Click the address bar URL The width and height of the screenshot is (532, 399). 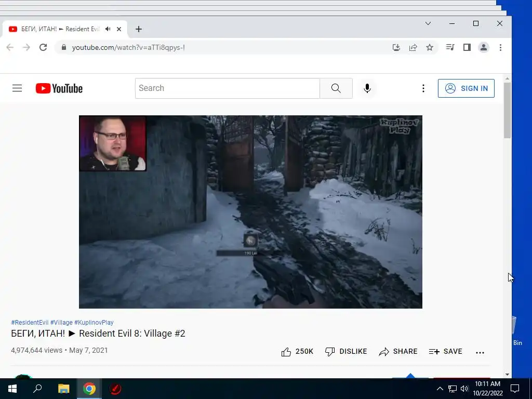pos(128,47)
